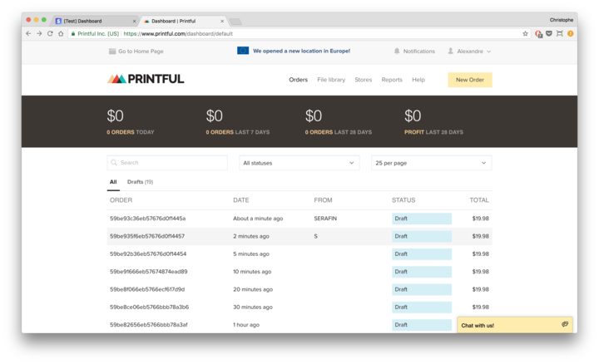Click the DATE column header
Image resolution: width=599 pixels, height=364 pixels.
pyautogui.click(x=240, y=200)
